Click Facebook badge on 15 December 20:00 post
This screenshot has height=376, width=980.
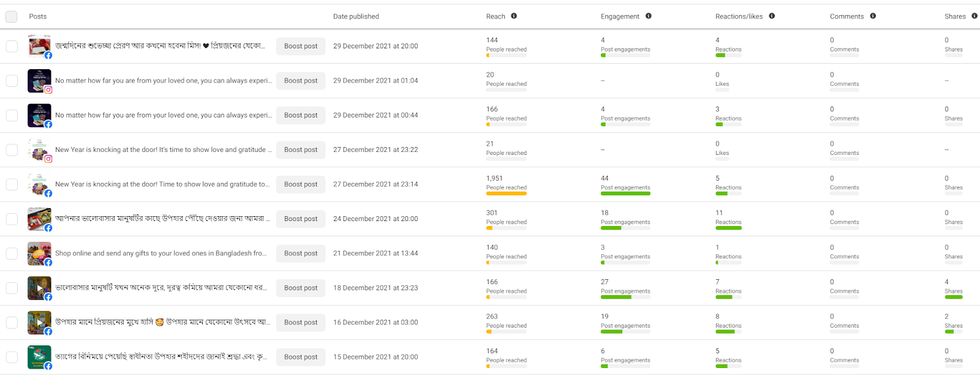click(x=48, y=366)
